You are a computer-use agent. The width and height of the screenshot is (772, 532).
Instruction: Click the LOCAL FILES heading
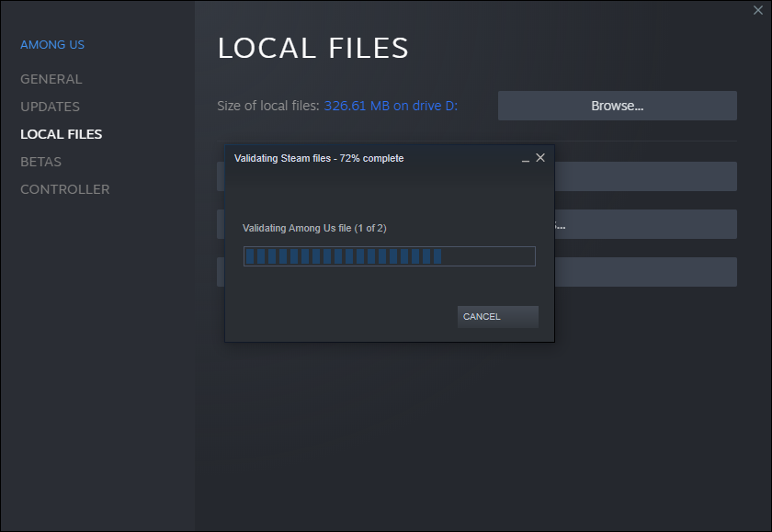pos(313,48)
